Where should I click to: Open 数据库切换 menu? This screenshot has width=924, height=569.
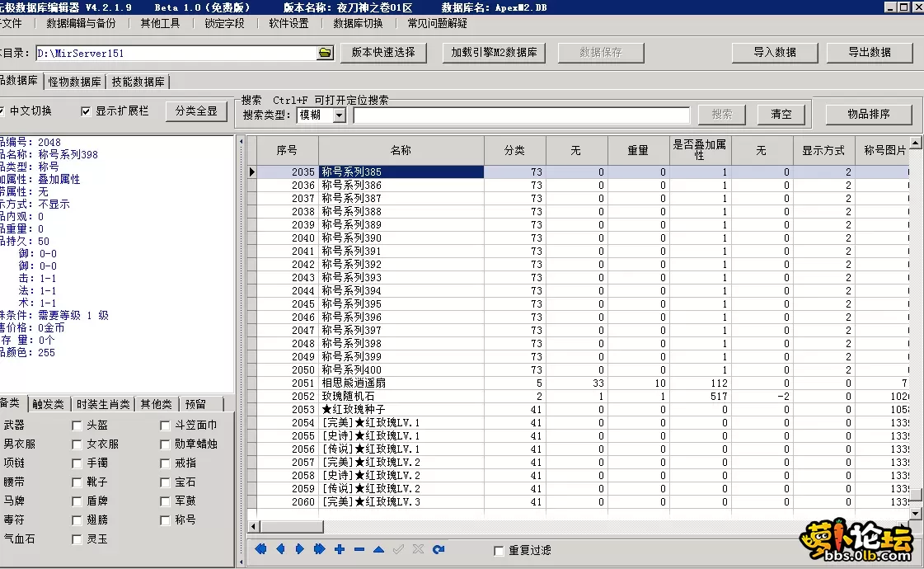(x=358, y=24)
